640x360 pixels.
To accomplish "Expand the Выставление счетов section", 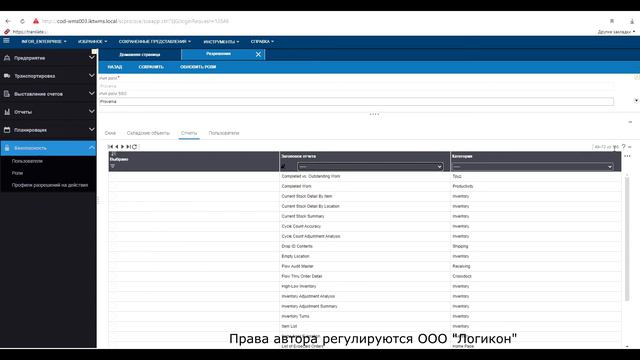I will tap(91, 94).
